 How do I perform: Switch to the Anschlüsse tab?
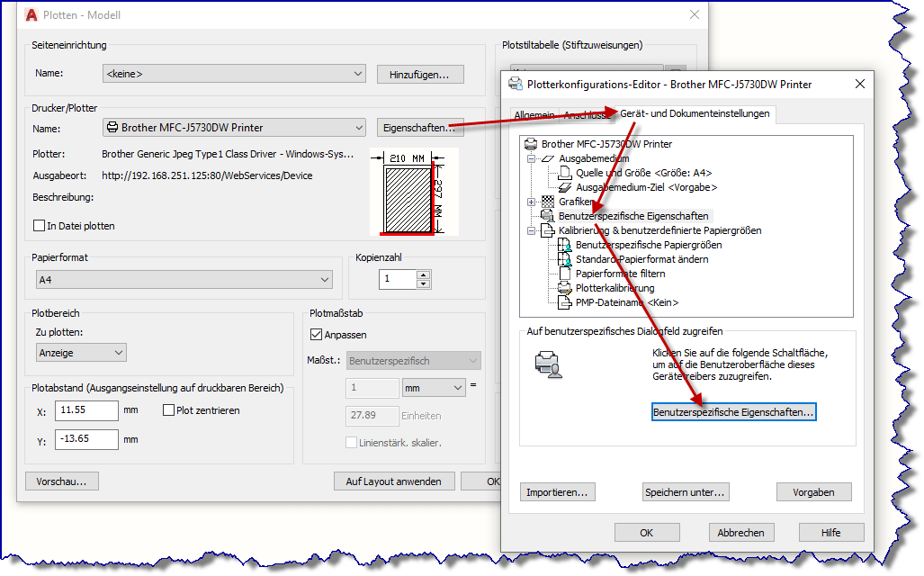click(x=587, y=115)
